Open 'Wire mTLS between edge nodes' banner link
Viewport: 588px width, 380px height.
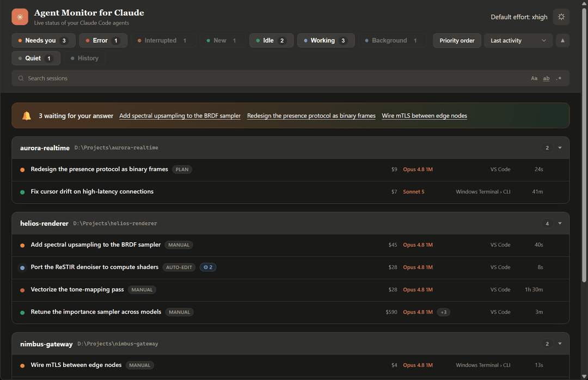425,116
